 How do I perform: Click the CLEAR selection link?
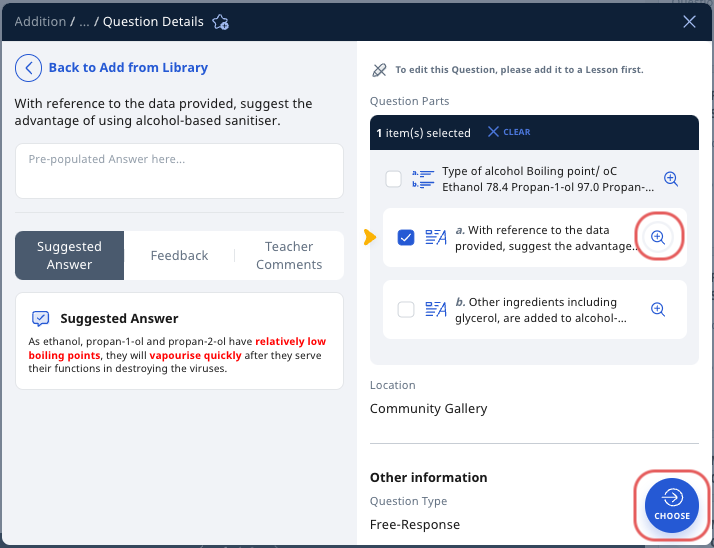(x=516, y=132)
